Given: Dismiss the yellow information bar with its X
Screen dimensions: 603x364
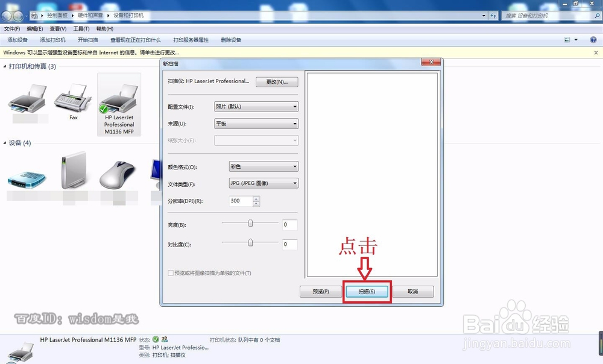Looking at the screenshot, I should tap(596, 52).
